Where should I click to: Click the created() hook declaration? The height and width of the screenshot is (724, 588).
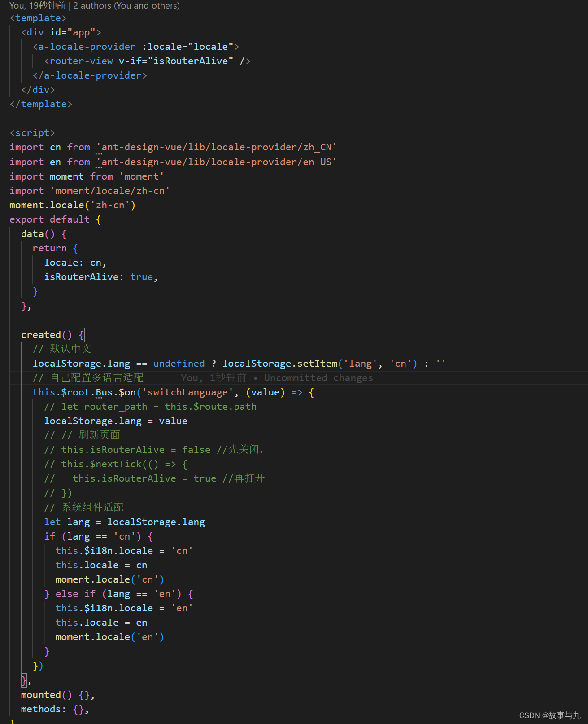tap(52, 335)
